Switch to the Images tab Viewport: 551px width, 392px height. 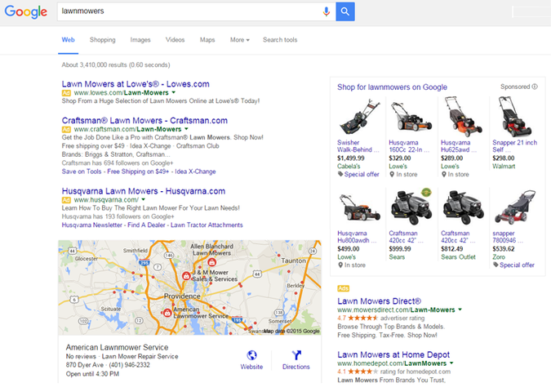click(140, 40)
